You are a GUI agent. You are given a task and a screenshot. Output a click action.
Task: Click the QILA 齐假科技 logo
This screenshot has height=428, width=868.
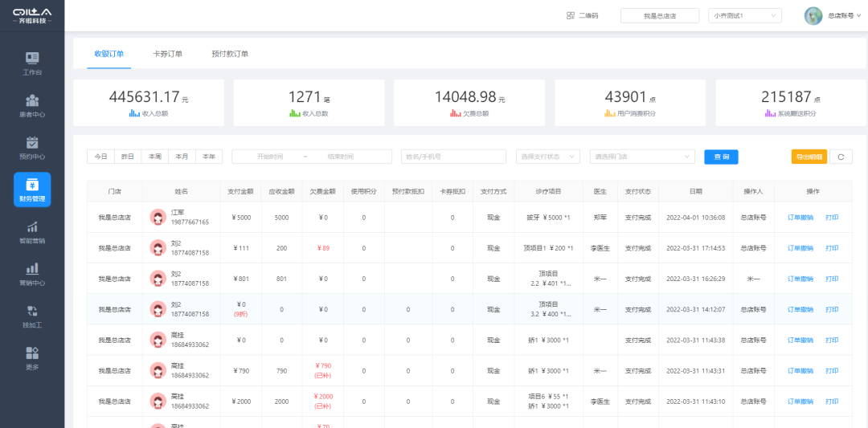[32, 15]
